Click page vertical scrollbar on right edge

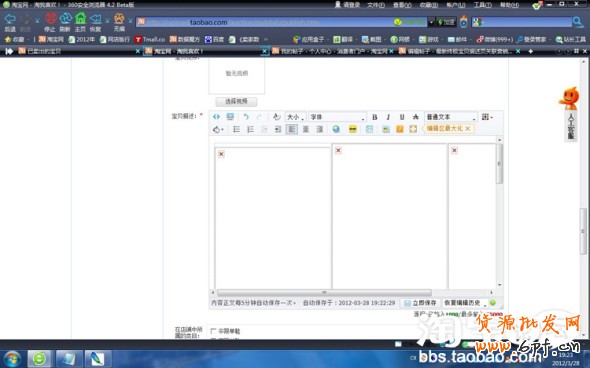(583, 231)
